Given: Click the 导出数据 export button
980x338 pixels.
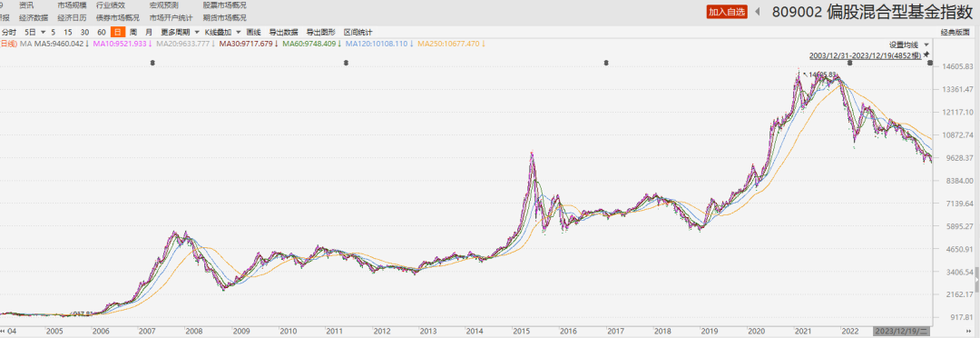Looking at the screenshot, I should tap(283, 31).
